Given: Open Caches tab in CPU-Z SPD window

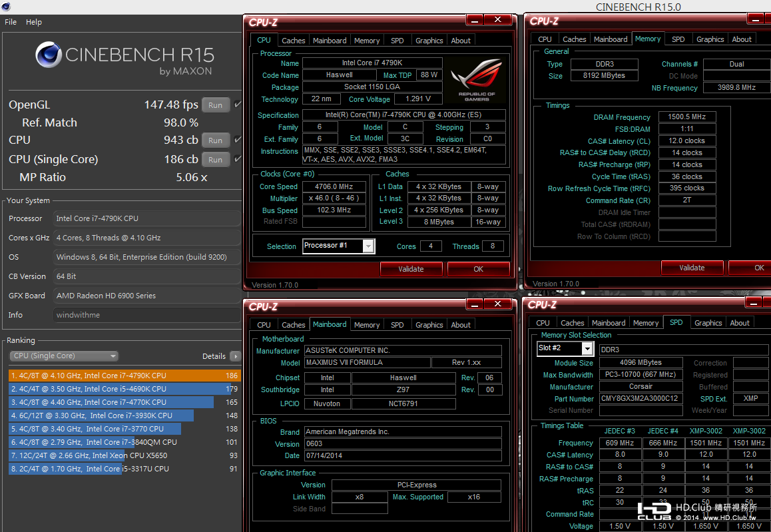Looking at the screenshot, I should pyautogui.click(x=573, y=323).
